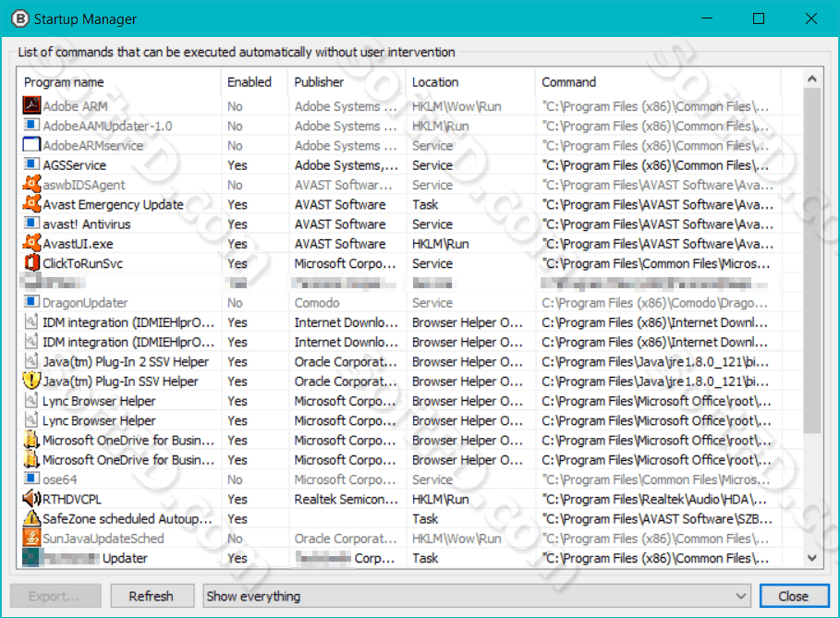Click "Service" location in avast! Antivirus row
Screen dimensions: 840x618
tap(432, 224)
